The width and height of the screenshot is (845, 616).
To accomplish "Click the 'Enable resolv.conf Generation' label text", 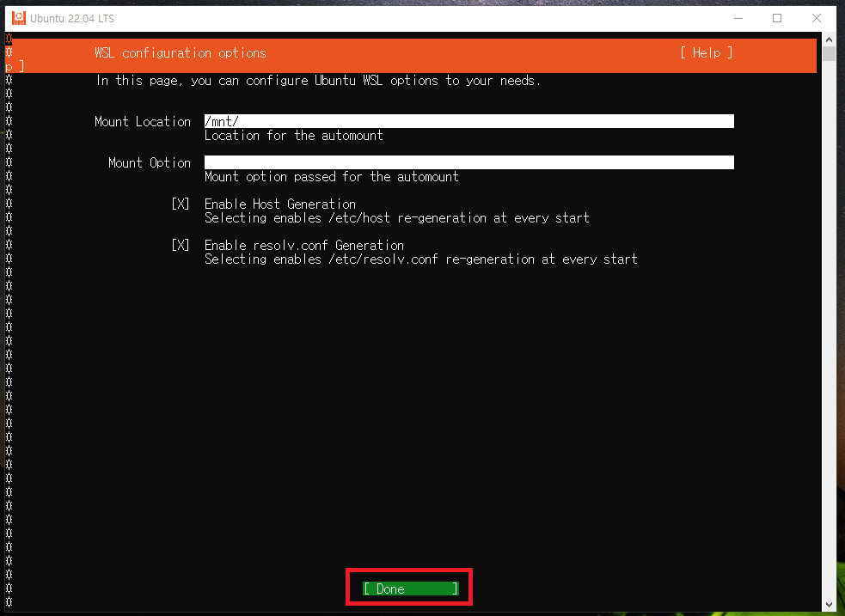I will tap(304, 246).
